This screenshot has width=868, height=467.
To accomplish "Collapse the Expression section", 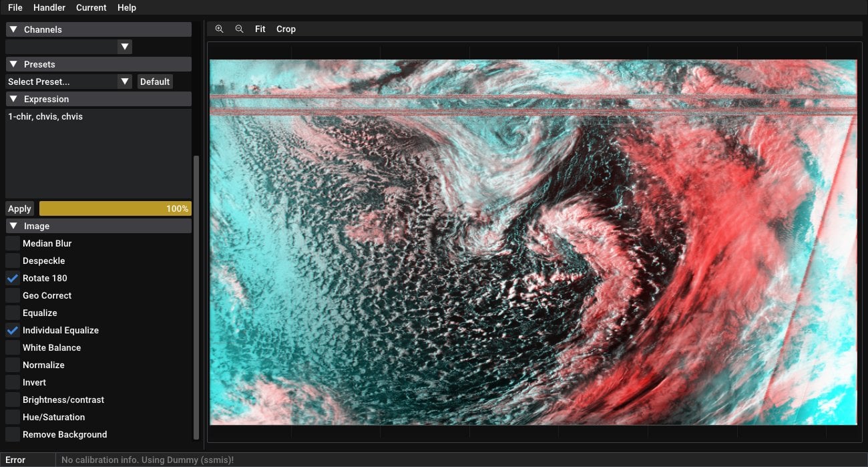I will point(98,99).
